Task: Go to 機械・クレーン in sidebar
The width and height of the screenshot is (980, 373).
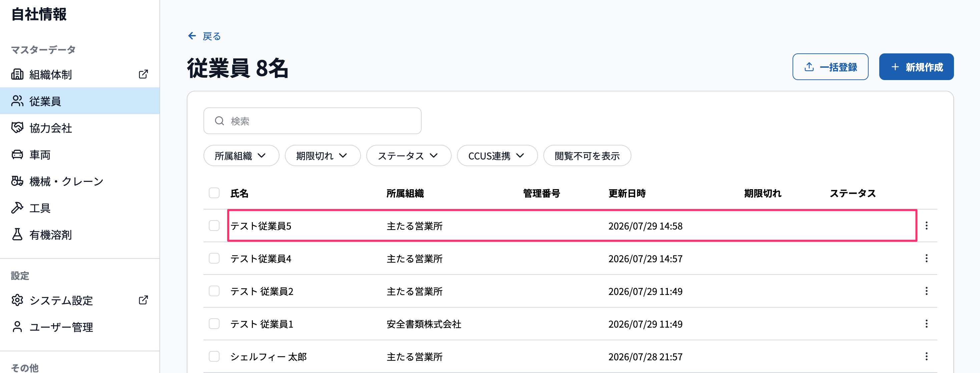Action: point(79,181)
